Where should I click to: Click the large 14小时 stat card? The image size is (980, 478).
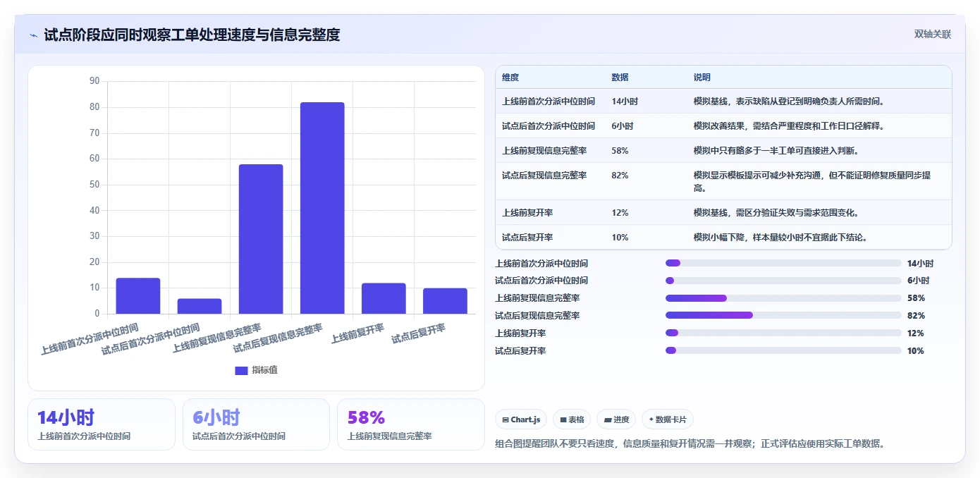pyautogui.click(x=101, y=424)
